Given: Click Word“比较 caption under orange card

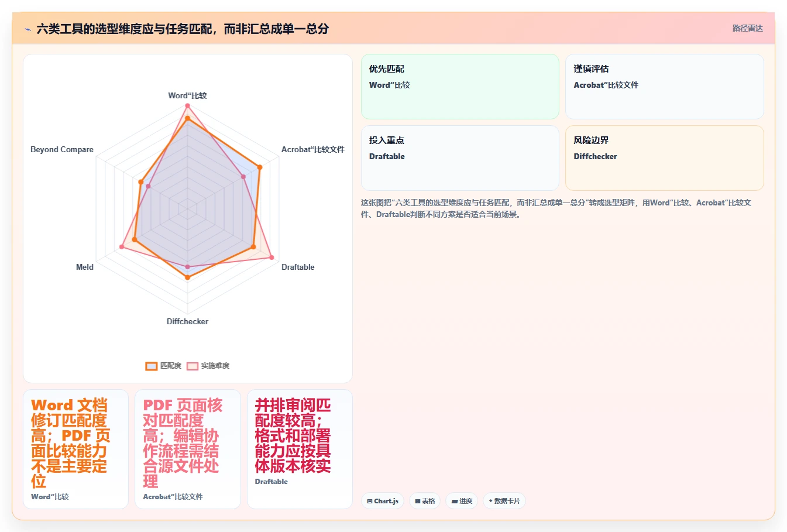Looking at the screenshot, I should click(x=50, y=497).
